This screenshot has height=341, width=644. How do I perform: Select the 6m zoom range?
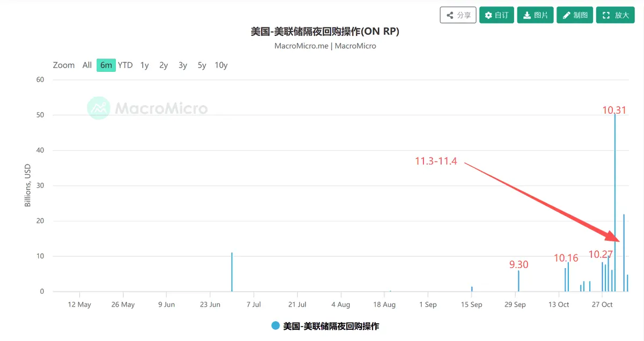(106, 65)
